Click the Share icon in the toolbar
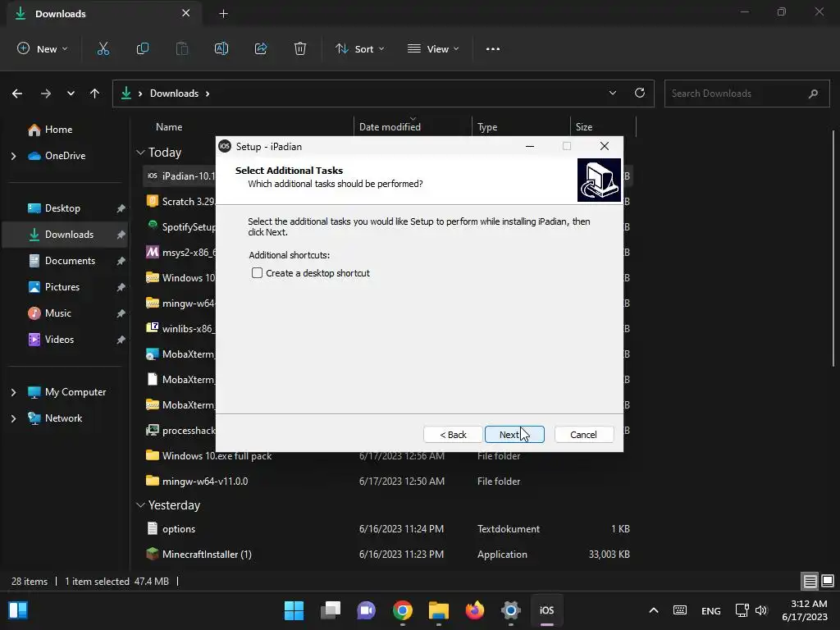This screenshot has height=630, width=840. coord(261,48)
